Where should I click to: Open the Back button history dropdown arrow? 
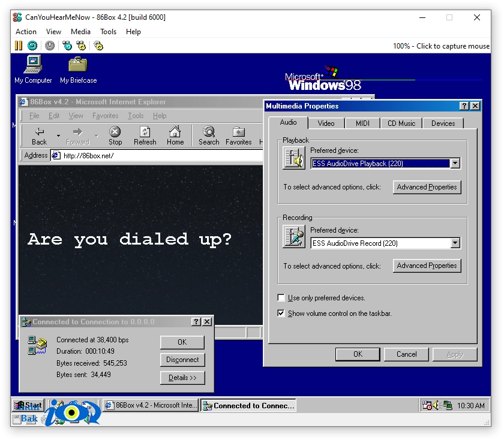58,136
